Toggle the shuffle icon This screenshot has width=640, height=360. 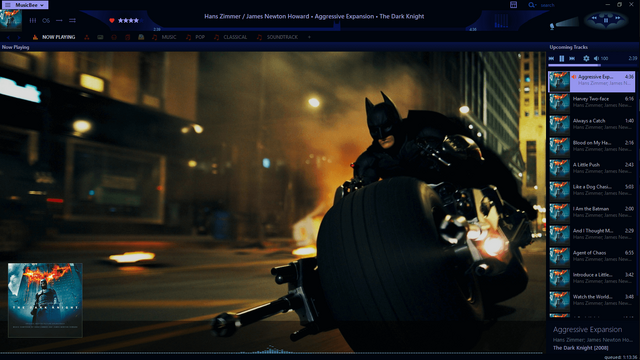point(72,20)
